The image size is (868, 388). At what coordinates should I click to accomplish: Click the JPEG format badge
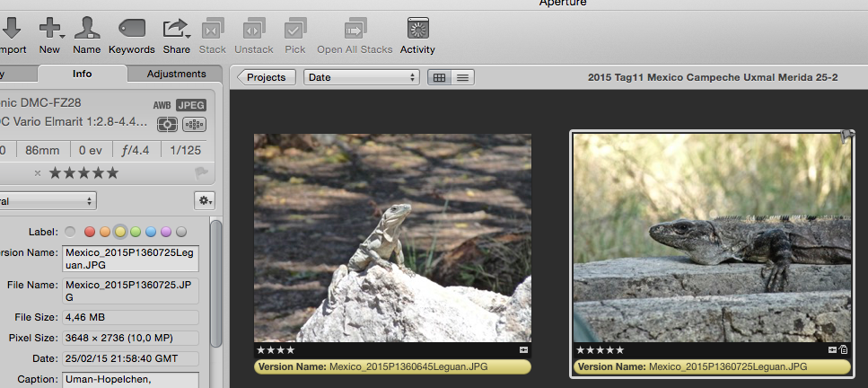(191, 105)
